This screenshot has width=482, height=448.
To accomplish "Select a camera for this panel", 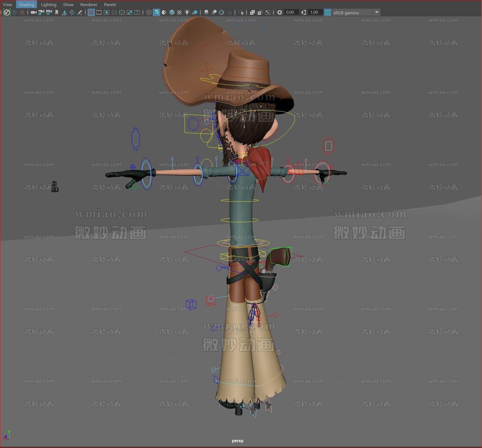I will (x=34, y=12).
